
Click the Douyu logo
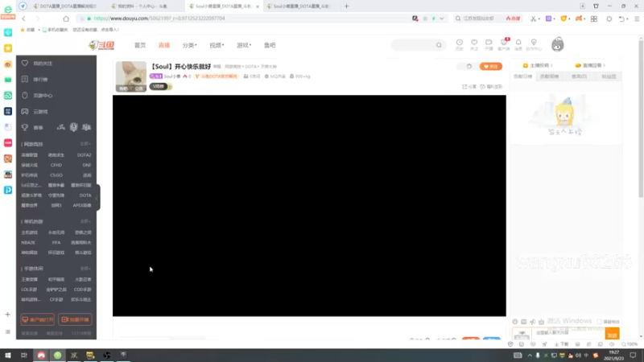(101, 45)
